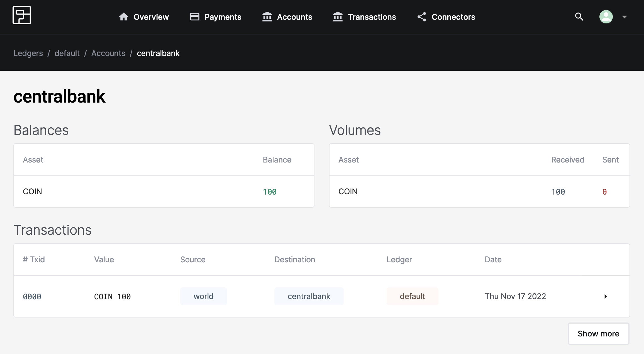Click the Transactions bank icon
Viewport: 644px width, 354px height.
pos(338,17)
